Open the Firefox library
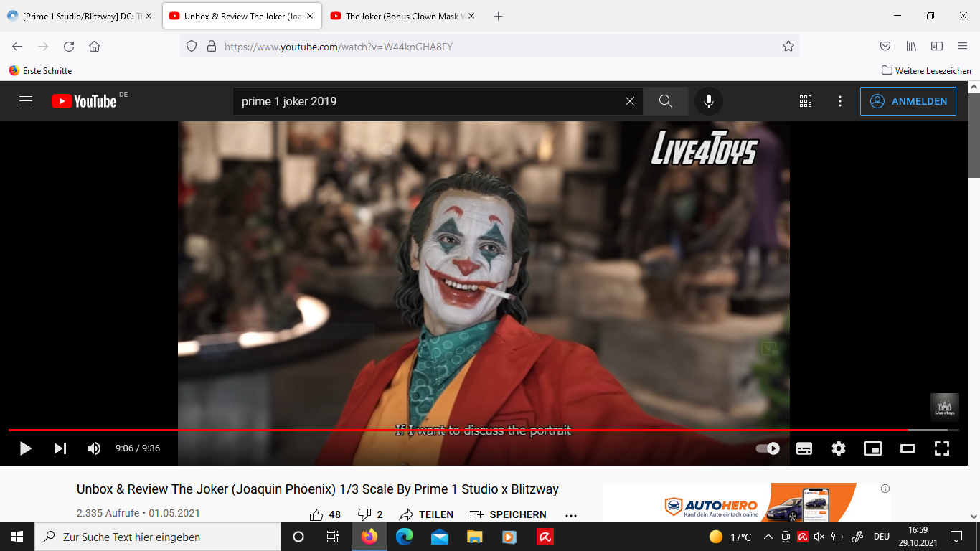This screenshot has width=980, height=551. (x=911, y=47)
